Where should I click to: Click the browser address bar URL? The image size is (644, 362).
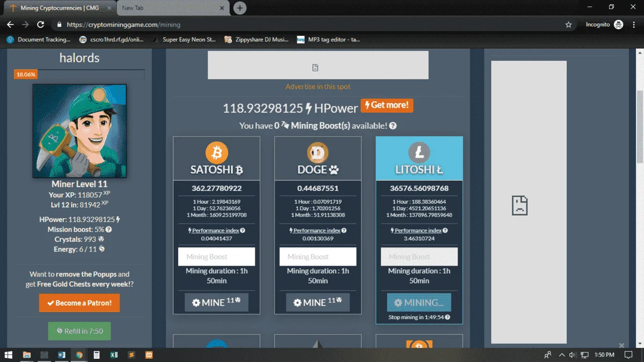pos(123,25)
